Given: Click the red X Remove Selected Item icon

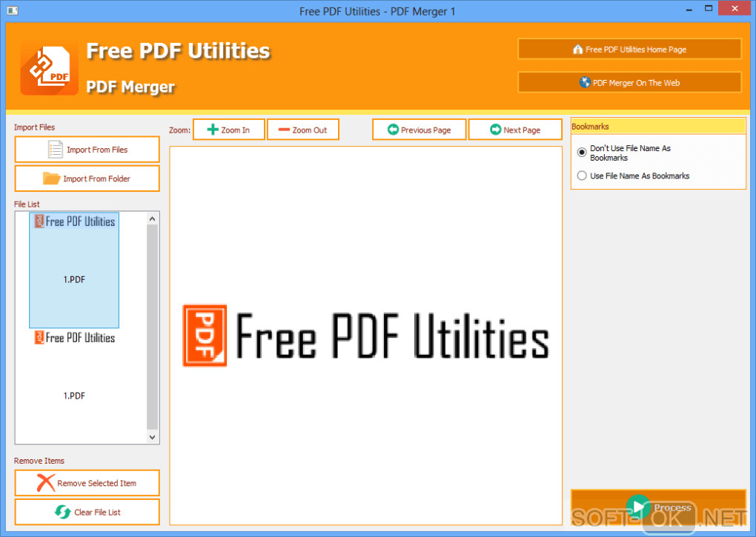Looking at the screenshot, I should tap(46, 483).
